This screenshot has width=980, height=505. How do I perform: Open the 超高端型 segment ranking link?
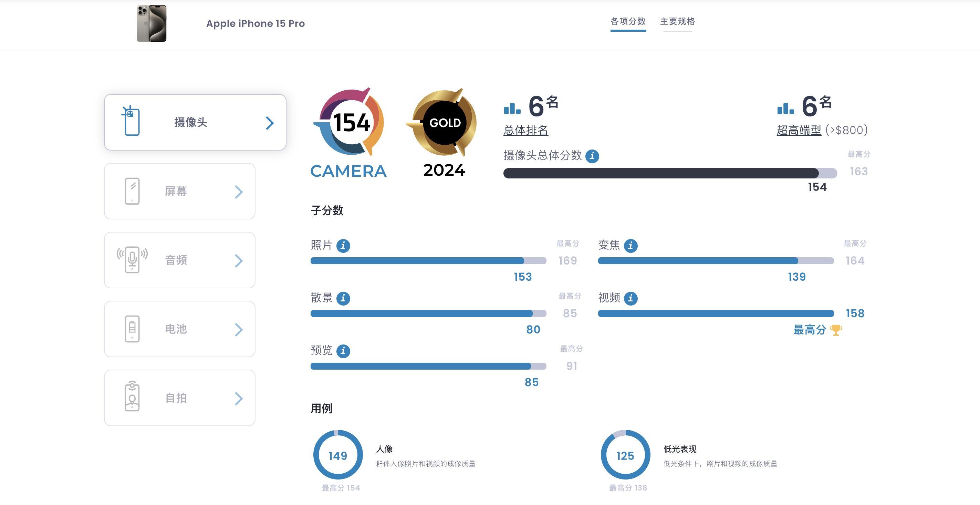[799, 130]
